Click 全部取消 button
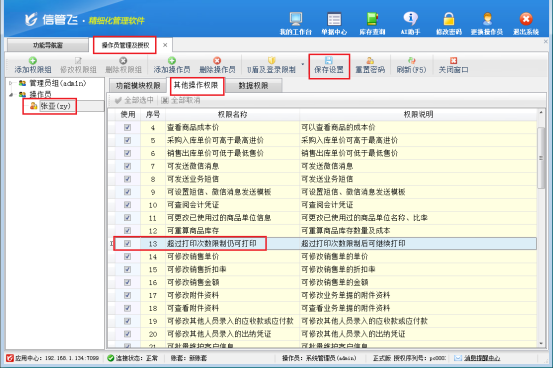Screen dimensions: 554x369 point(181,100)
